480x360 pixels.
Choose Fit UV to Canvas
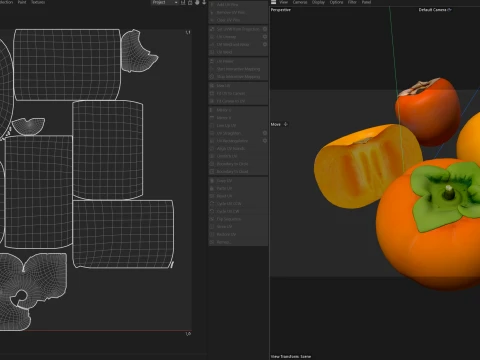[238, 93]
